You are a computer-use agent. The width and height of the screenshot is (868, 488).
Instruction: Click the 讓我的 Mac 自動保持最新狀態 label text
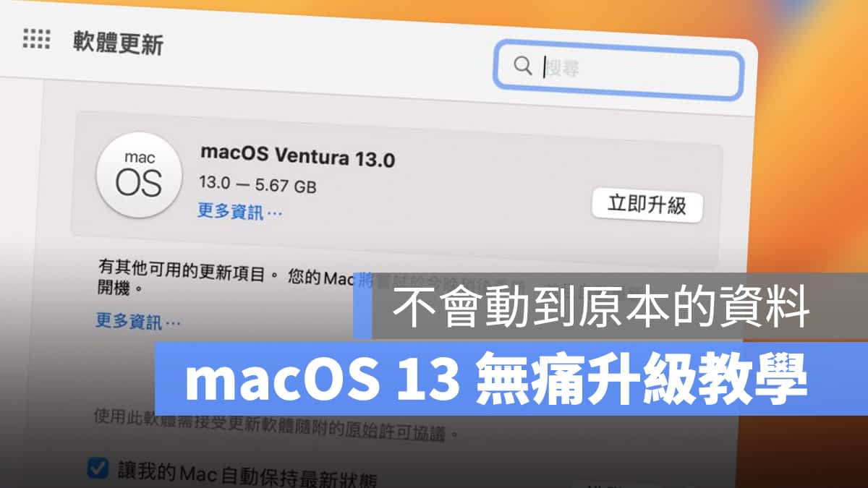[x=247, y=474]
